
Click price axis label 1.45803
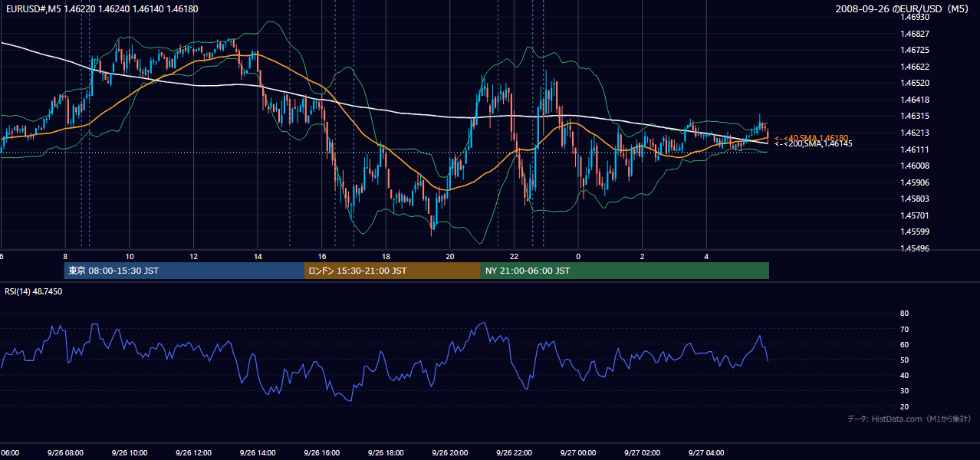click(916, 199)
